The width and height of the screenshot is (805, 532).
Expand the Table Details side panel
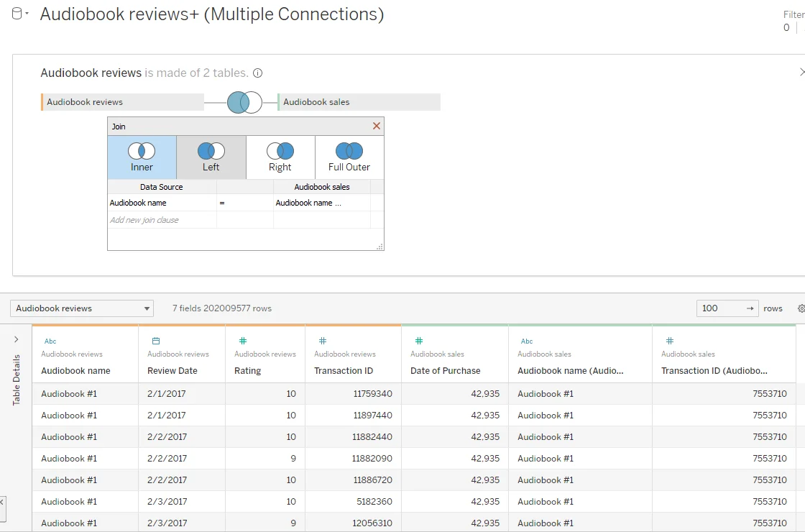point(17,339)
